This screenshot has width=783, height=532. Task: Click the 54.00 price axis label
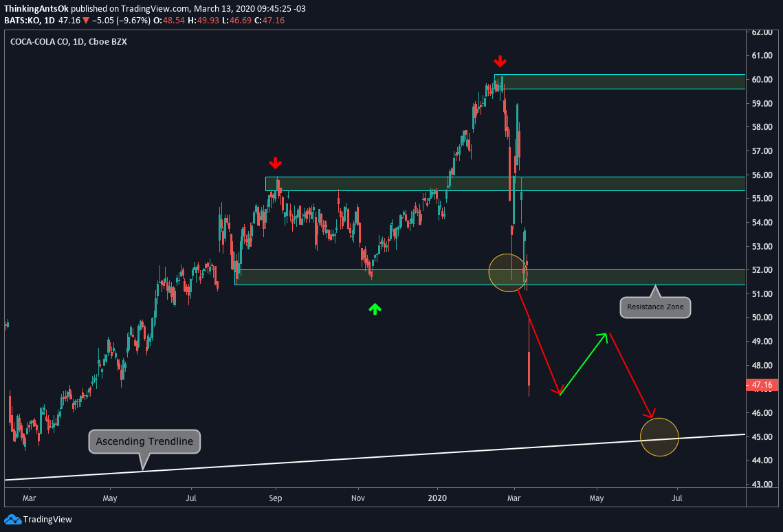tap(762, 222)
